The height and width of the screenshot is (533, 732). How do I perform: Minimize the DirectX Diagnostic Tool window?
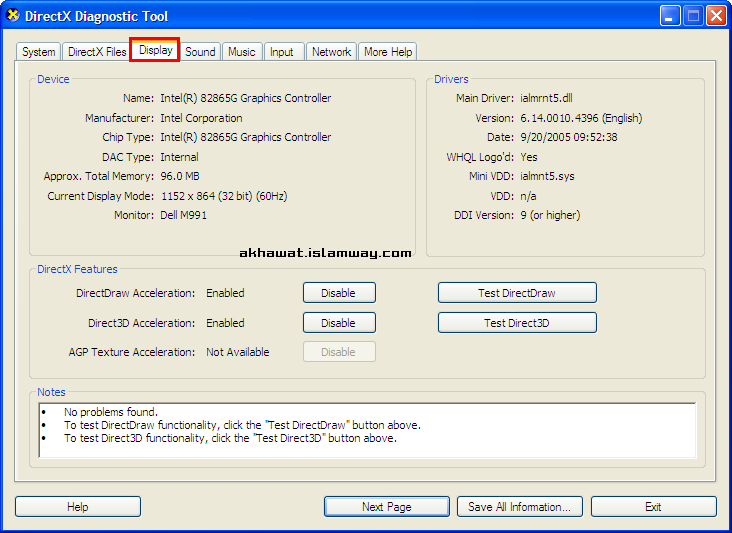pyautogui.click(x=670, y=16)
